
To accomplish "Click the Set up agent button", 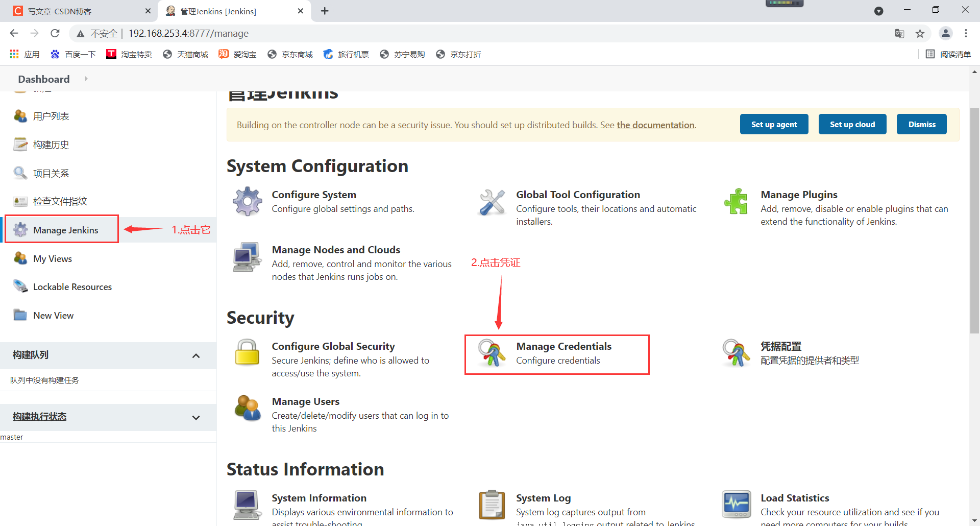I will click(774, 124).
